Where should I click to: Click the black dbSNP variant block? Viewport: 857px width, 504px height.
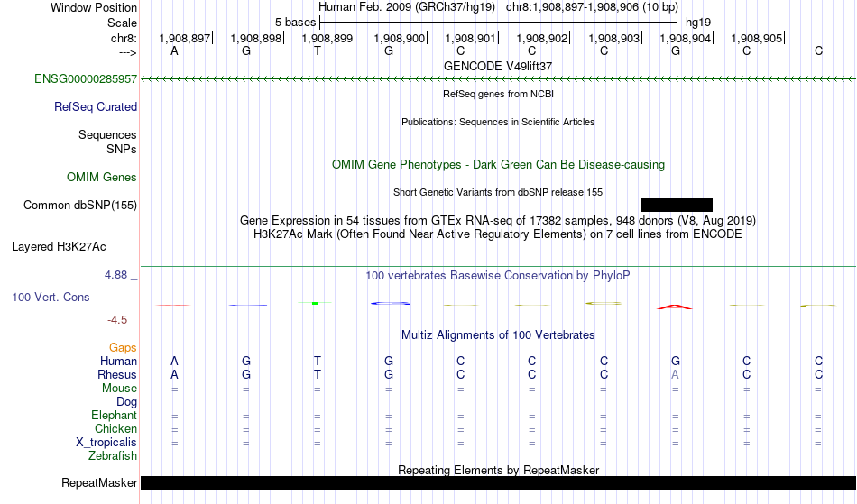(677, 205)
